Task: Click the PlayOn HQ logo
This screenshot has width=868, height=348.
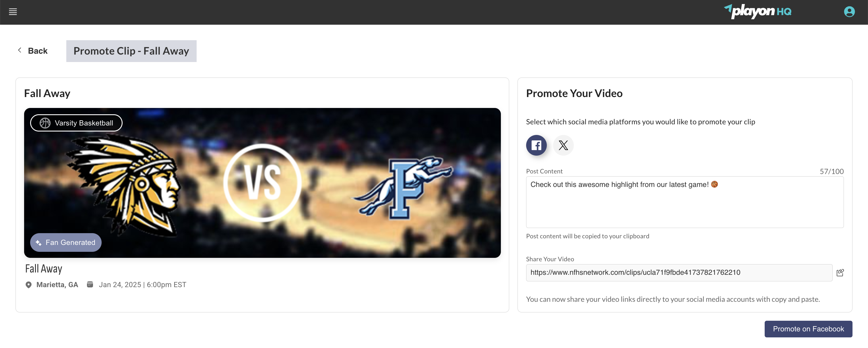Action: 757,11
